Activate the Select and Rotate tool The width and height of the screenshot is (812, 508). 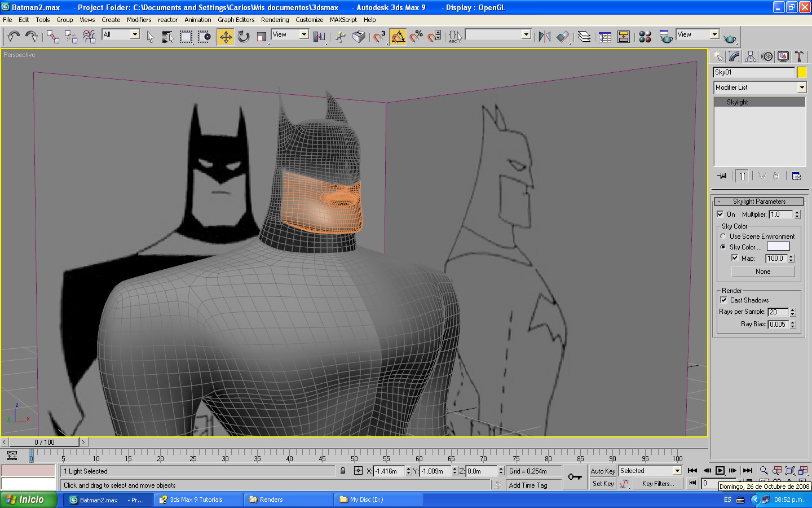[x=244, y=37]
